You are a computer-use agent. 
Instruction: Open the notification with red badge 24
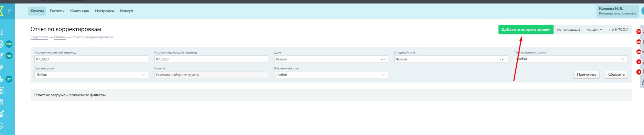[639, 31]
